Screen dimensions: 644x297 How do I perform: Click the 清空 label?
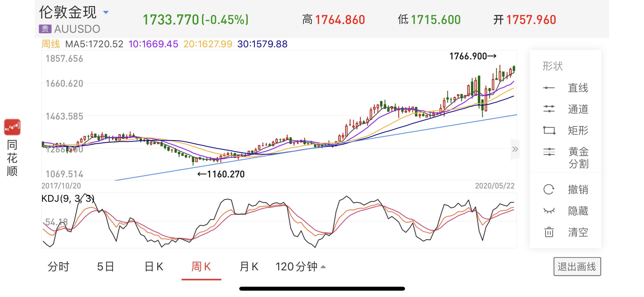tap(578, 232)
